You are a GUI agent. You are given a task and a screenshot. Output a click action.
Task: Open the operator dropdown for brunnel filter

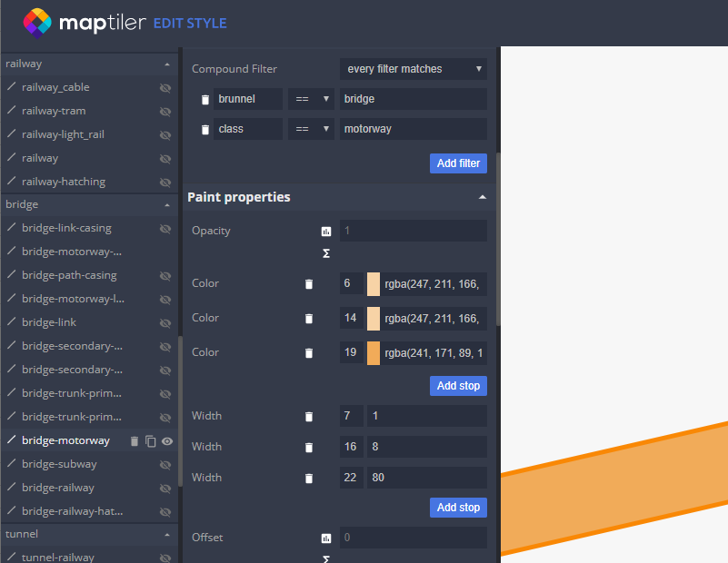pos(311,99)
